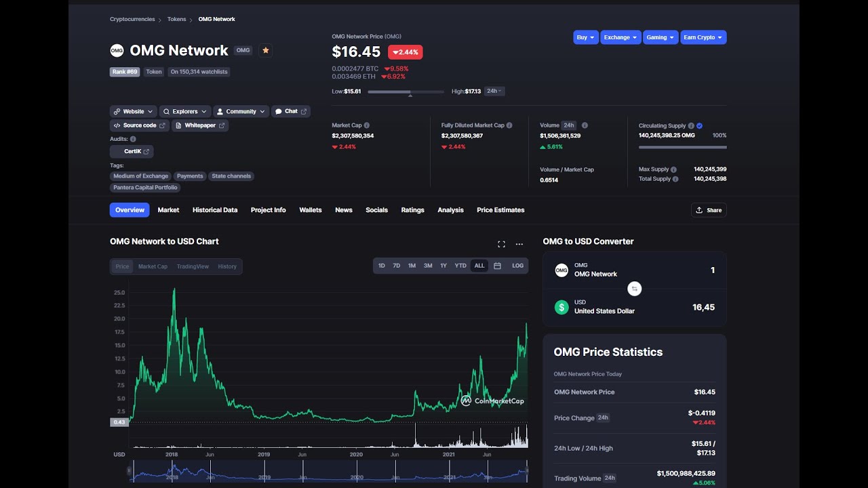Swap converter currencies icon
The width and height of the screenshot is (868, 488).
pyautogui.click(x=635, y=289)
